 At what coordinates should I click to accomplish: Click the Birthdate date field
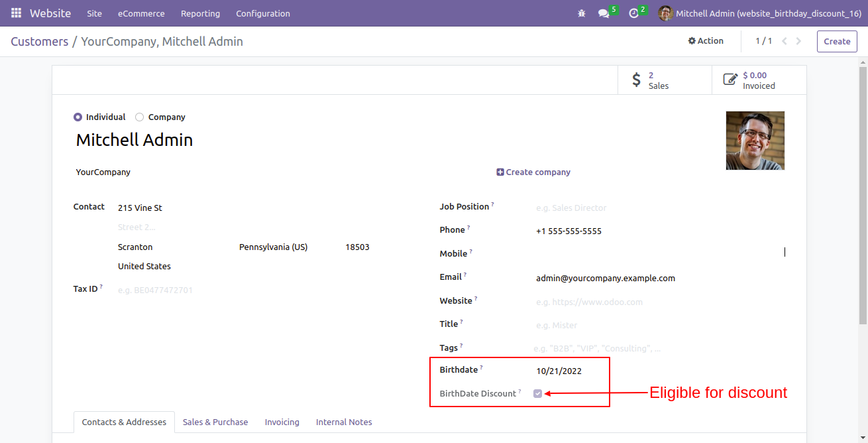pyautogui.click(x=571, y=371)
